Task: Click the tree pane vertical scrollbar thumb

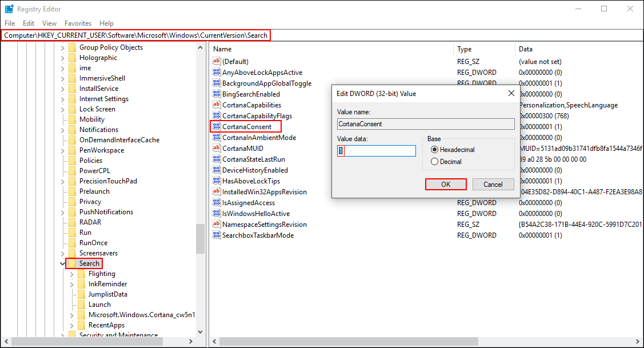Action: pos(200,239)
